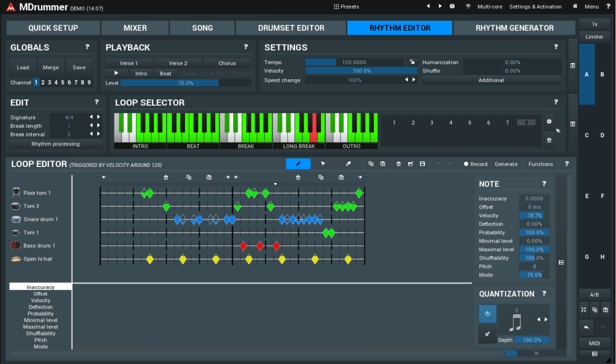Click the red key in Long Break section
616x364 pixels.
314,128
